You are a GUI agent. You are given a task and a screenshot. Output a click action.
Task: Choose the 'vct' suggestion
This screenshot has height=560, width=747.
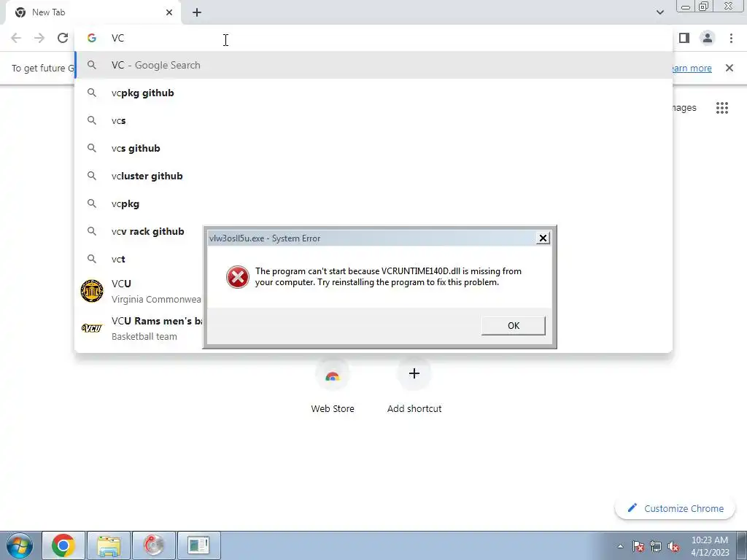139,259
